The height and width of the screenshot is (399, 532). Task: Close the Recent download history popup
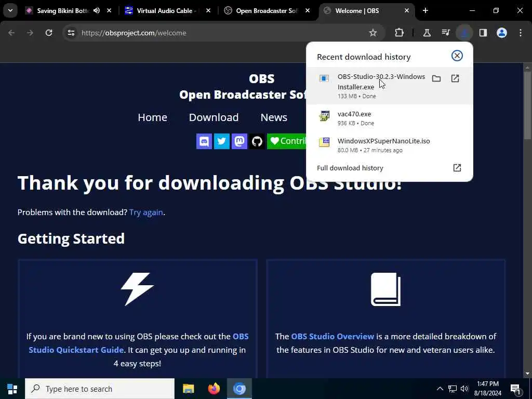457,56
